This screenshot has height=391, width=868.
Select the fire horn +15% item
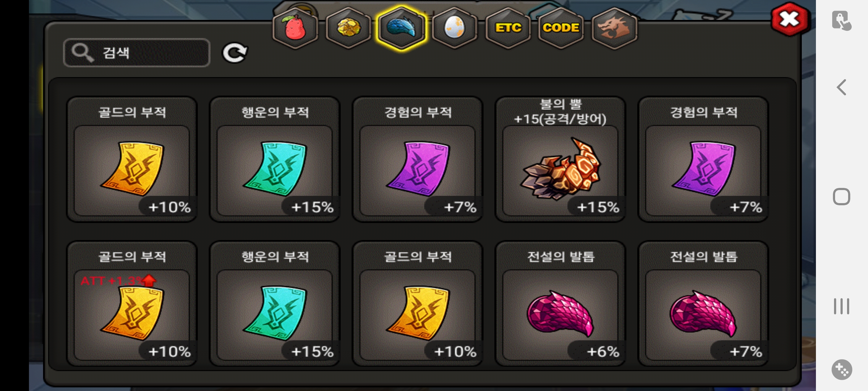tap(560, 159)
